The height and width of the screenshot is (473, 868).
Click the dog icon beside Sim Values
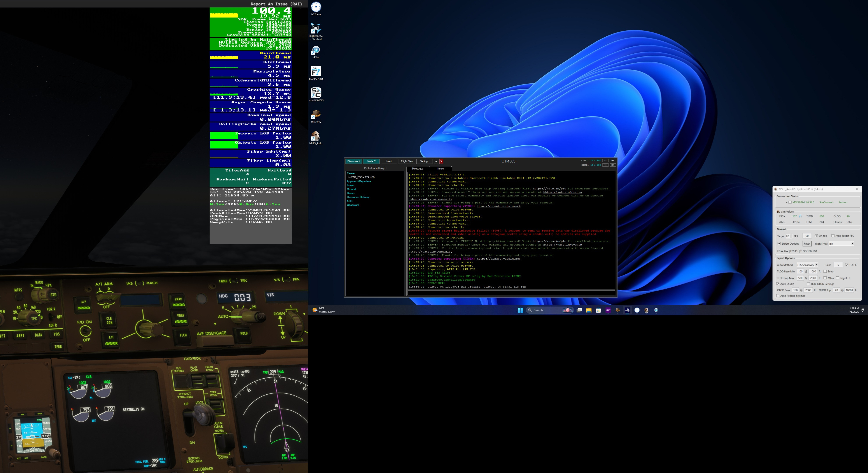778,212
